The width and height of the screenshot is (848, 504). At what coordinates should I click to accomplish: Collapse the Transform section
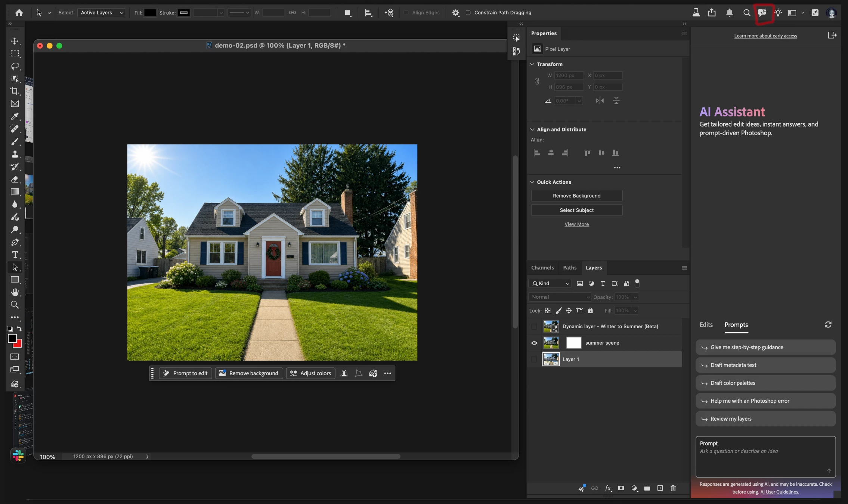pos(532,64)
